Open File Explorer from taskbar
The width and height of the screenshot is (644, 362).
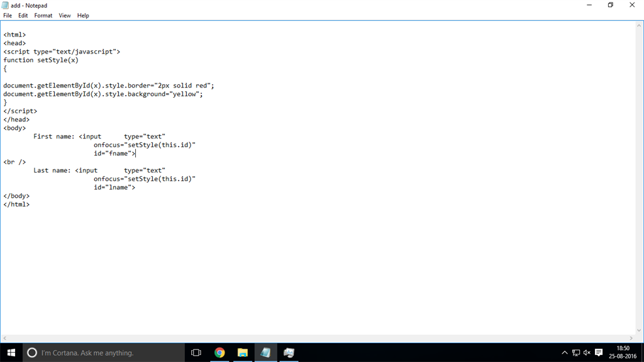pyautogui.click(x=242, y=353)
